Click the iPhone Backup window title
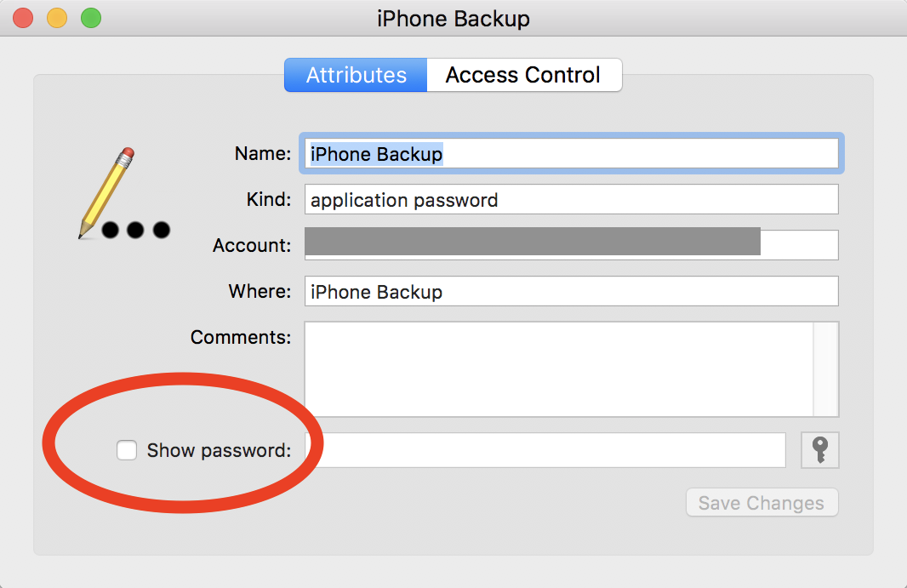Image resolution: width=907 pixels, height=588 pixels. 453,19
